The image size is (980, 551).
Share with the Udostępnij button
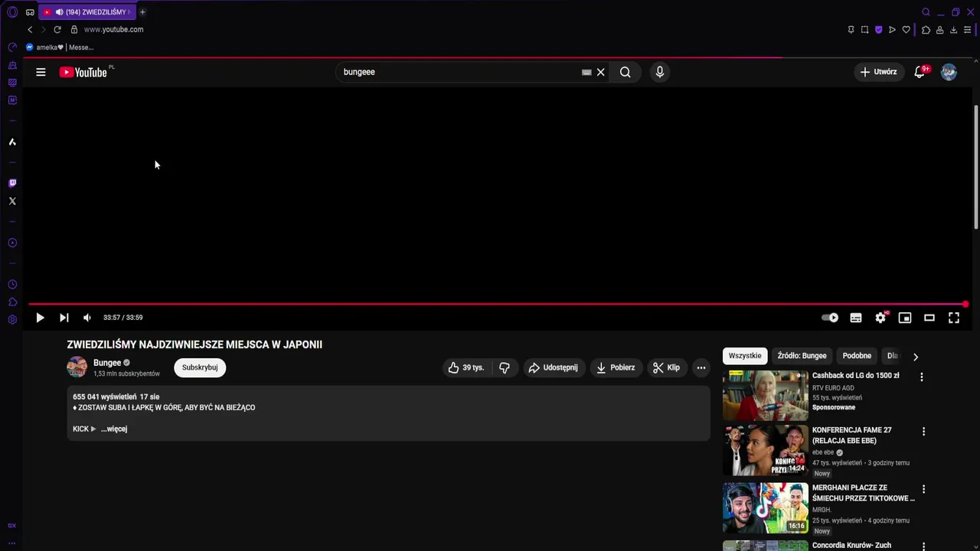coord(553,367)
